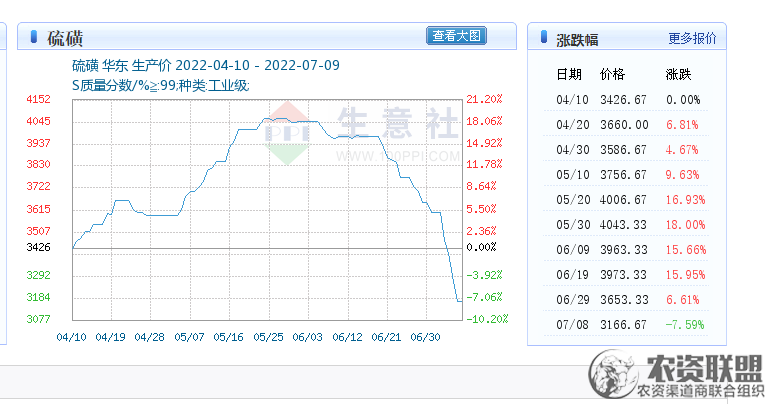Image resolution: width=776 pixels, height=404 pixels.
Task: Click the 3166.67 price for 07/08
Action: click(x=624, y=325)
